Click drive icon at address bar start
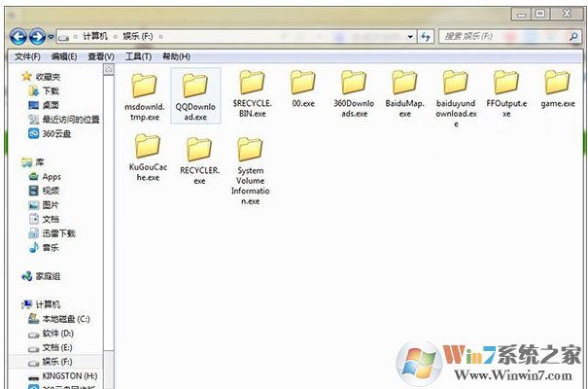 point(64,37)
